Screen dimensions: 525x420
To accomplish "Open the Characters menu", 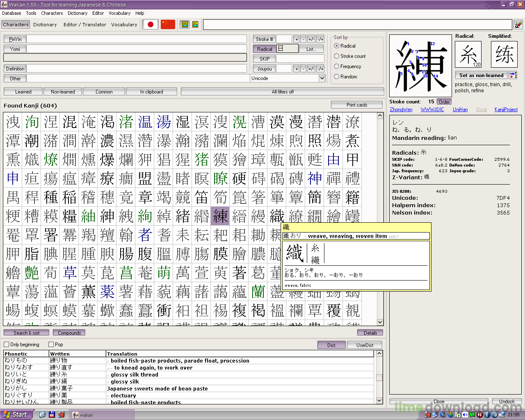I will pyautogui.click(x=52, y=13).
